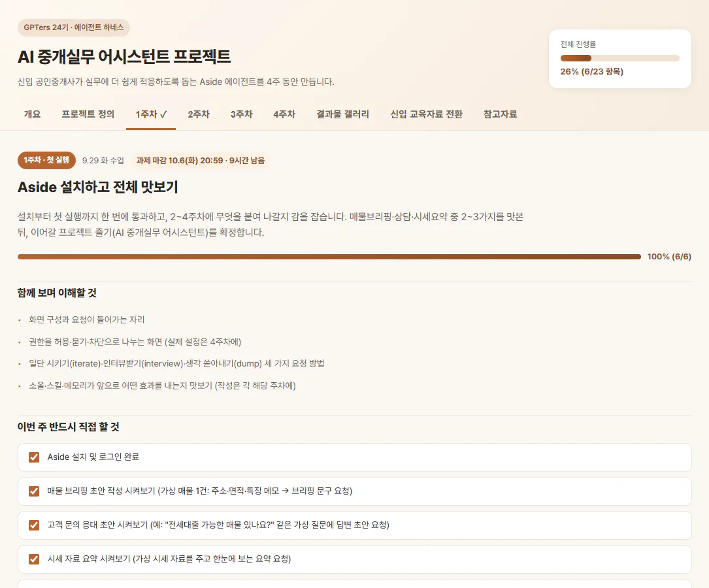Screen dimensions: 709x588
Task: Click the checkmark icon on 1주차 tab
Action: pos(163,115)
